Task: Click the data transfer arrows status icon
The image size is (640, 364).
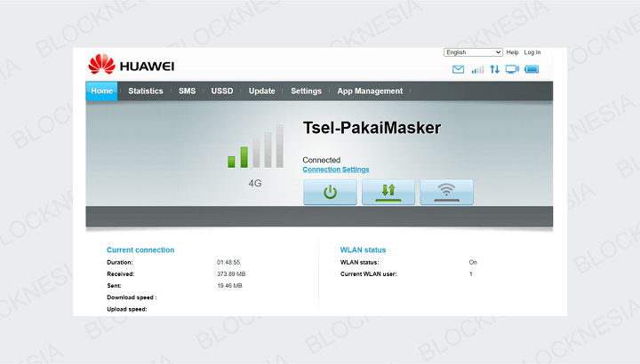Action: click(x=495, y=69)
